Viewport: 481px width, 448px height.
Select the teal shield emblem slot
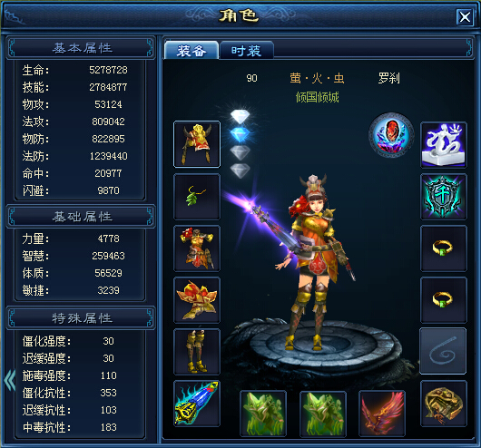coord(444,197)
